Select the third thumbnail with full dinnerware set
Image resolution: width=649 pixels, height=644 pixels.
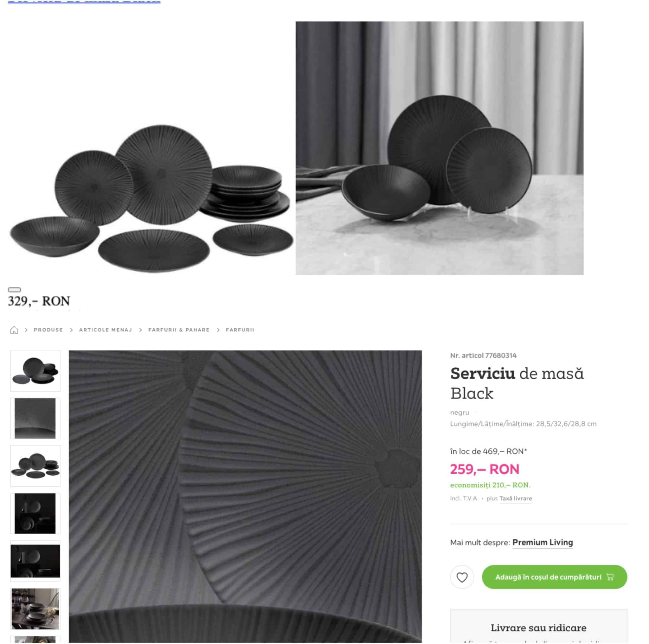click(35, 466)
